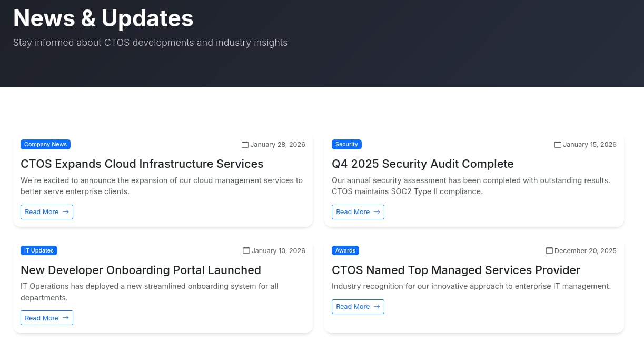Click summary about industry recognition
Viewport: 644px width, 343px height.
pos(471,287)
